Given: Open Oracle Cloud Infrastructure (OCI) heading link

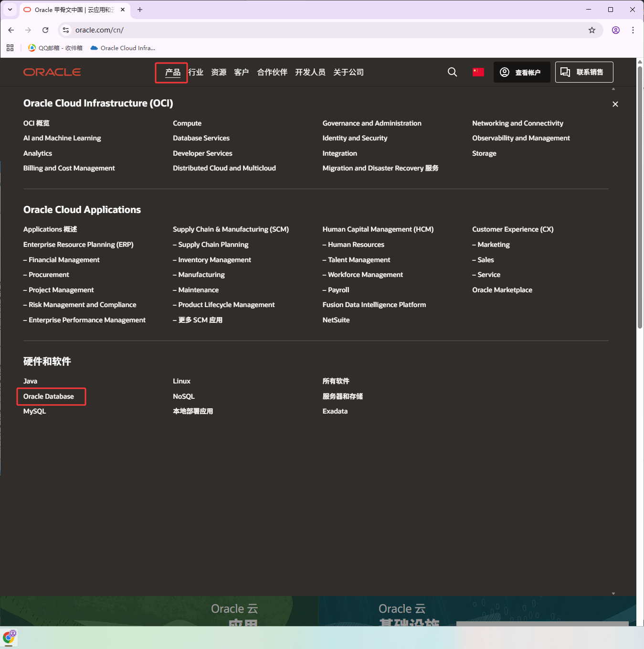Looking at the screenshot, I should coord(98,103).
